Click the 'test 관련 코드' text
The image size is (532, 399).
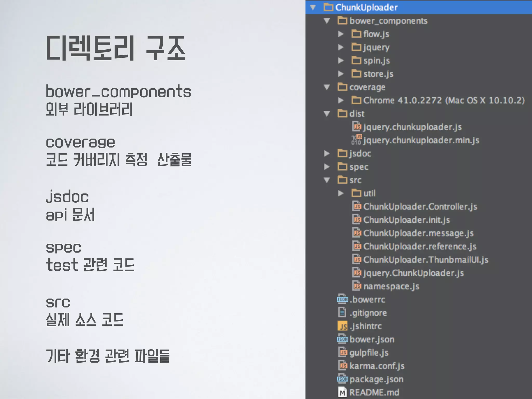click(90, 265)
